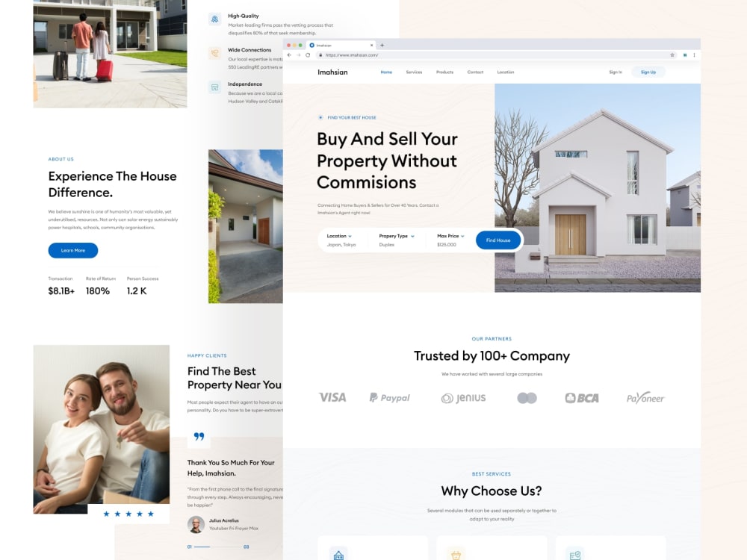This screenshot has width=747, height=560.
Task: Click the Wide Connections feature icon
Action: (x=215, y=53)
